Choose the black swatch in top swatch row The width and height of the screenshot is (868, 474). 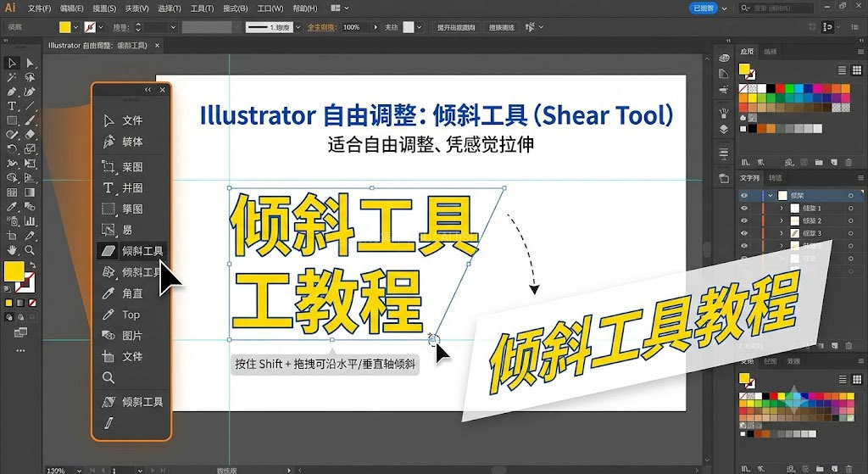(771, 88)
